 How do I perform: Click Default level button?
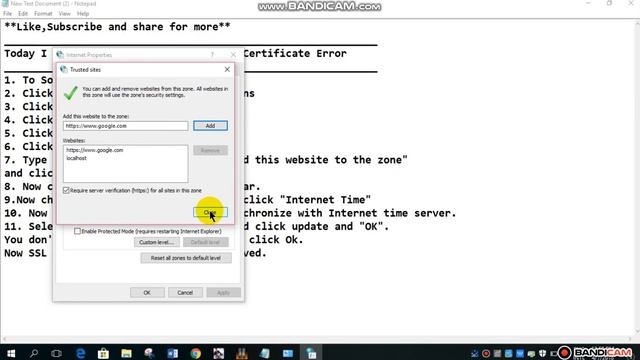[x=205, y=242]
